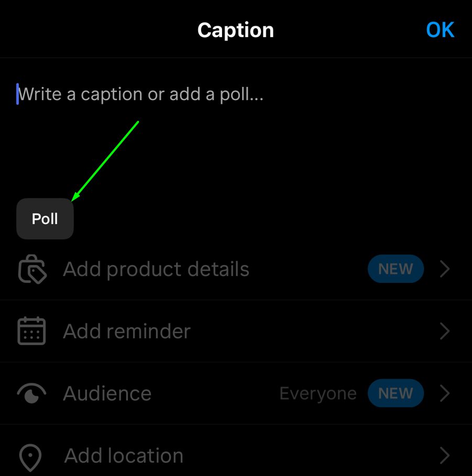
Task: Click the NEW badge next to Everyone
Action: coord(396,394)
